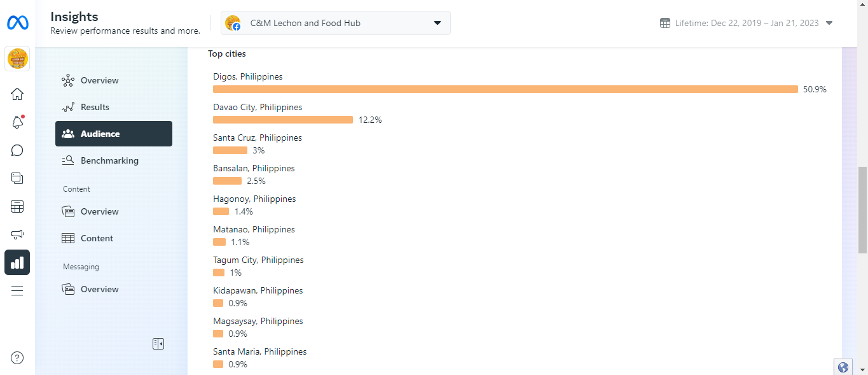This screenshot has width=868, height=375.
Task: Open the Notifications bell icon
Action: click(x=17, y=122)
